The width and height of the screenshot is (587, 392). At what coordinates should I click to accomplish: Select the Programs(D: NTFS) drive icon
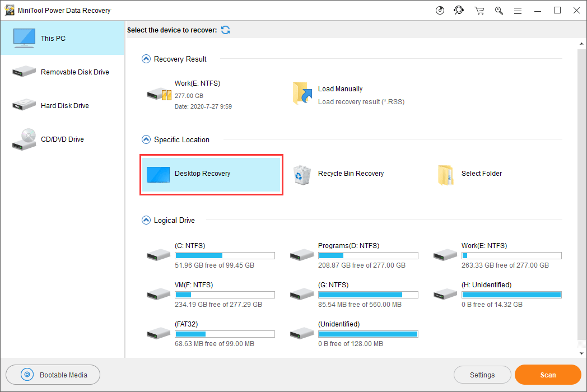pyautogui.click(x=302, y=255)
